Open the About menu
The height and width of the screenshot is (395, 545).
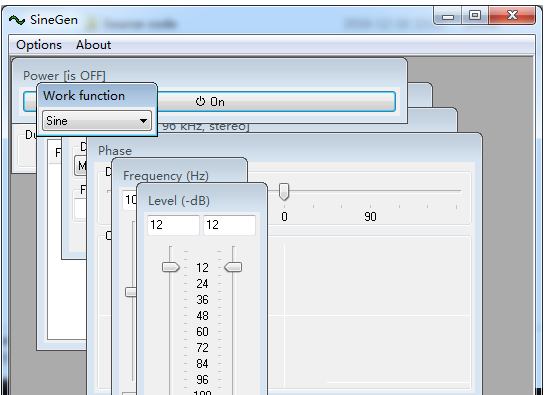click(x=93, y=45)
